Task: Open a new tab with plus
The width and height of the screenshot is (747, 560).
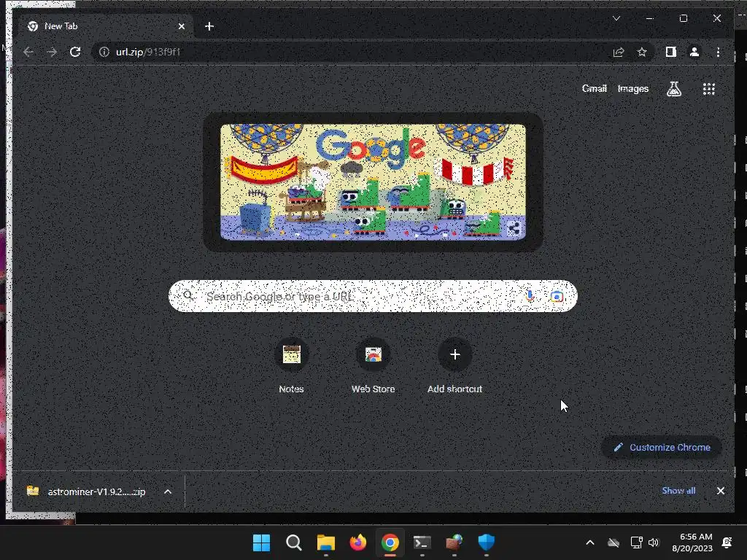Action: pos(209,26)
